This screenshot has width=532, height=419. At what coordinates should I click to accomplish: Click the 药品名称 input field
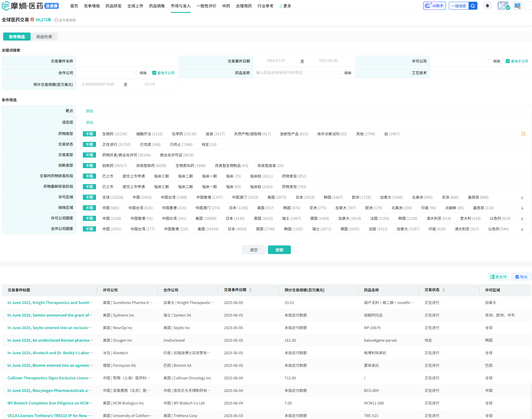[x=296, y=73]
